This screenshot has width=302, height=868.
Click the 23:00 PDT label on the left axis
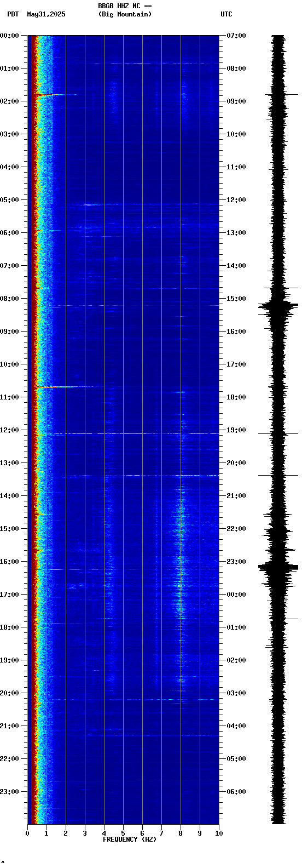pos(9,792)
